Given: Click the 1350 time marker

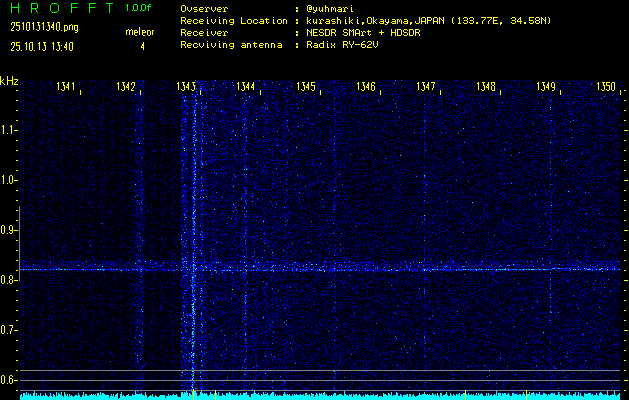Looking at the screenshot, I should click(x=606, y=87).
